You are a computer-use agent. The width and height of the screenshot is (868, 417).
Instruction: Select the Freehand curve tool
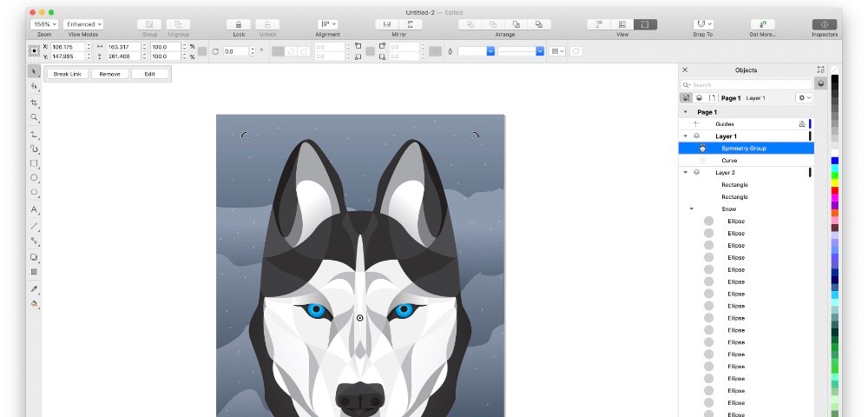(x=35, y=134)
